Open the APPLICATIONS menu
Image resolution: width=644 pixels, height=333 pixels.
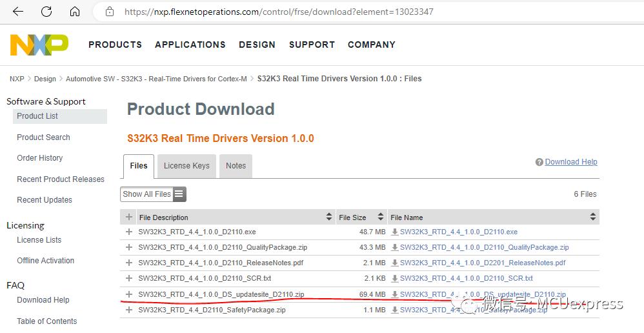(190, 45)
